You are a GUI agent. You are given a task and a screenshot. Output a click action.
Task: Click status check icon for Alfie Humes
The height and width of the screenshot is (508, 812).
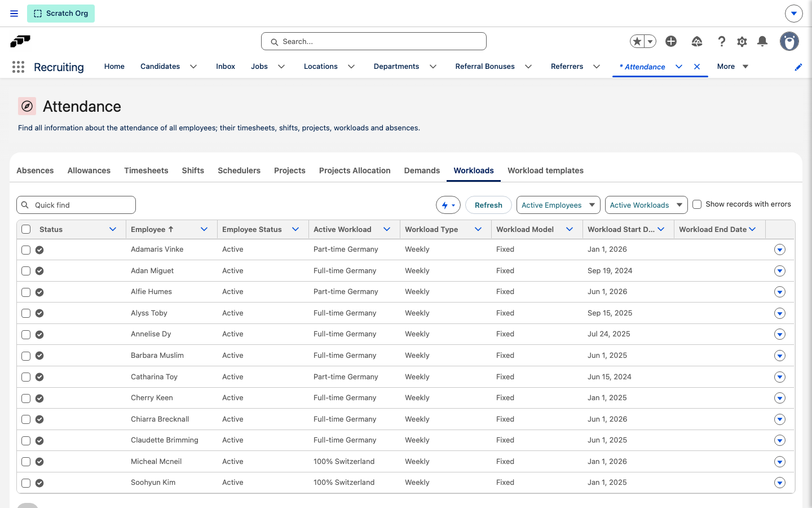[x=39, y=292]
